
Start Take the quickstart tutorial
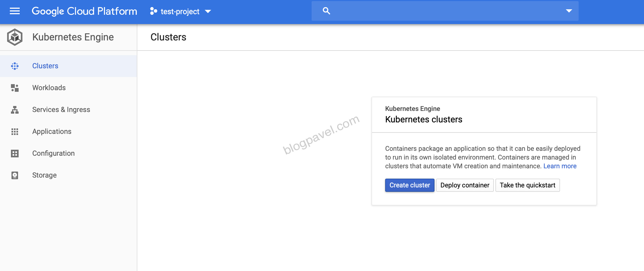pos(527,185)
